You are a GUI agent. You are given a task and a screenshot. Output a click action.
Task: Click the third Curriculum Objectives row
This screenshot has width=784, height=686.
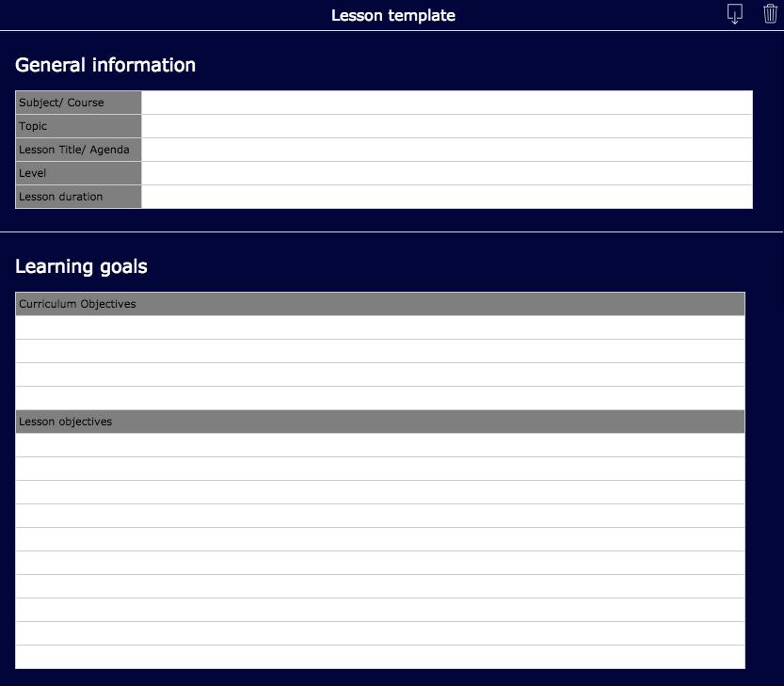point(380,375)
